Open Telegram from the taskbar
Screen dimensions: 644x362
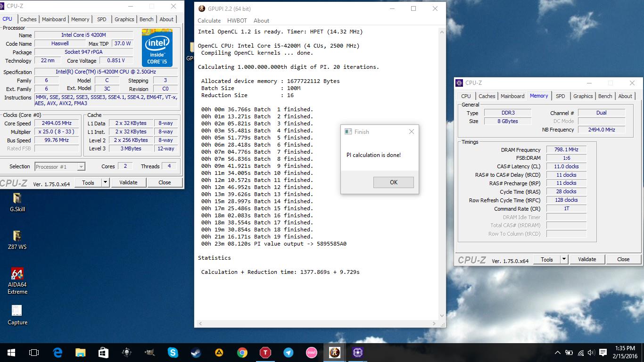(x=289, y=353)
